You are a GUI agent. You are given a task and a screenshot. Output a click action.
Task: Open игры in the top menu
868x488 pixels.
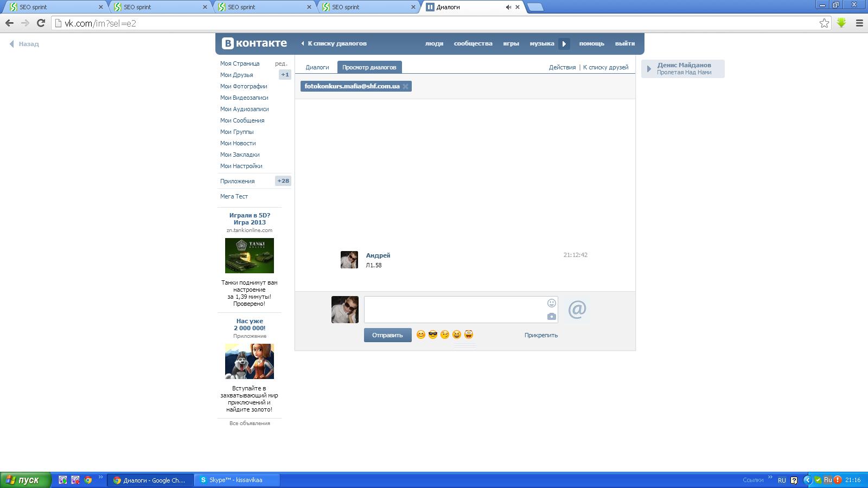click(x=511, y=43)
